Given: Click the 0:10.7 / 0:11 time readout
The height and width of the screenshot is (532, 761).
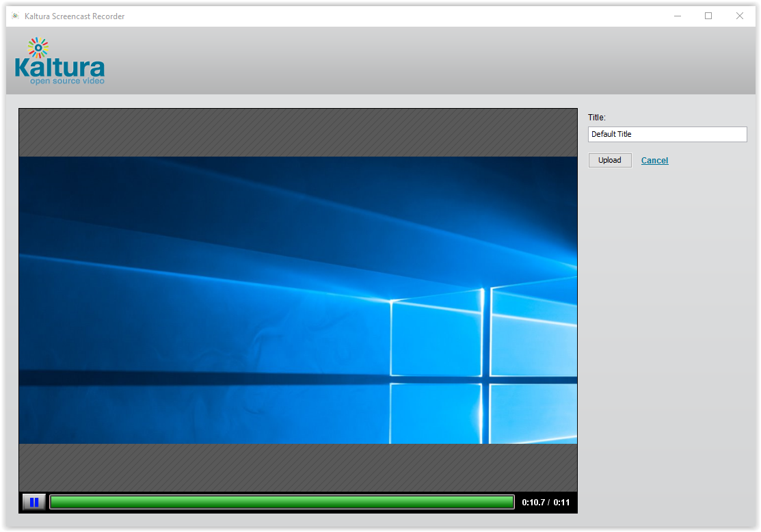Looking at the screenshot, I should [546, 503].
